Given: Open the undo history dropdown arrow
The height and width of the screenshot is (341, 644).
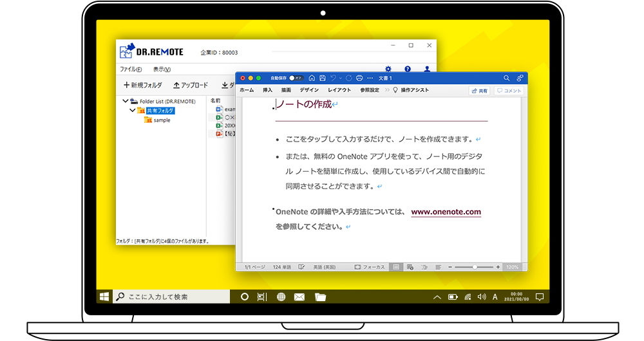Looking at the screenshot, I should (340, 78).
